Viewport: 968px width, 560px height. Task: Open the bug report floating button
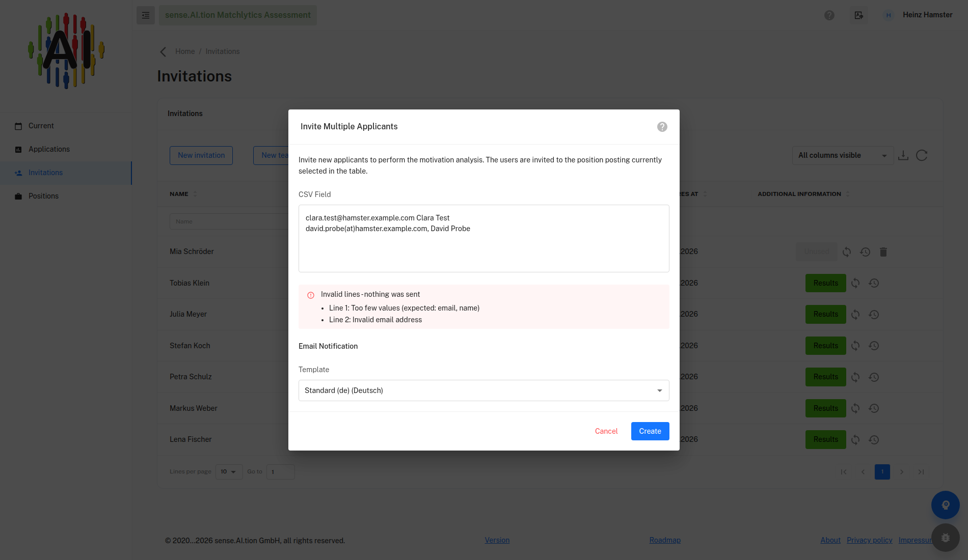[x=946, y=538]
